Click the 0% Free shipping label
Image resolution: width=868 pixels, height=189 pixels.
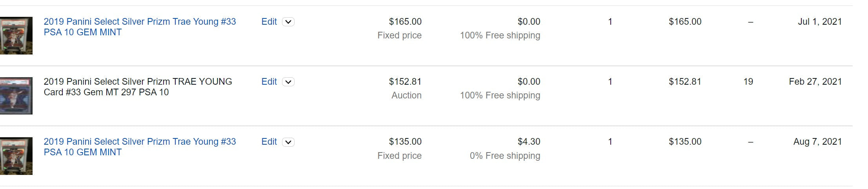[x=505, y=156]
